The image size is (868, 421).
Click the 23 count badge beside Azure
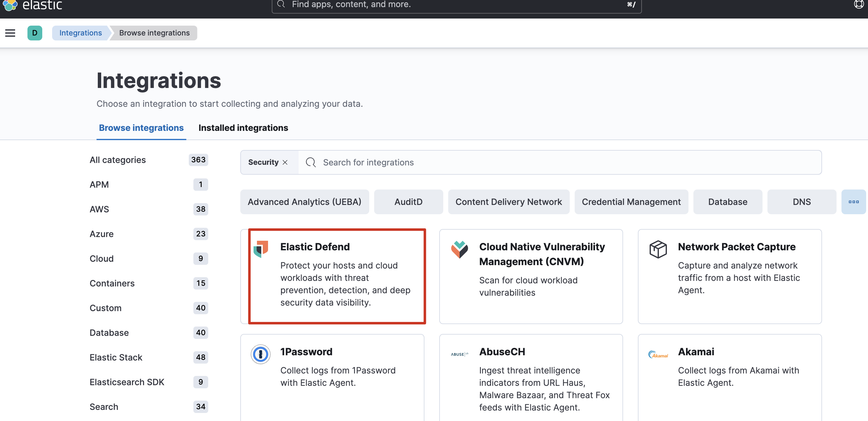201,234
